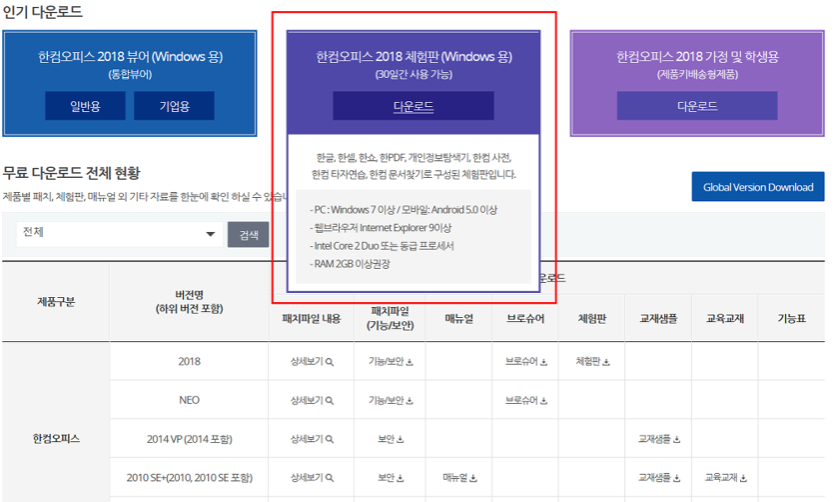Download 체험판 for version 2018
Viewport: 838px width, 502px height.
click(x=592, y=361)
